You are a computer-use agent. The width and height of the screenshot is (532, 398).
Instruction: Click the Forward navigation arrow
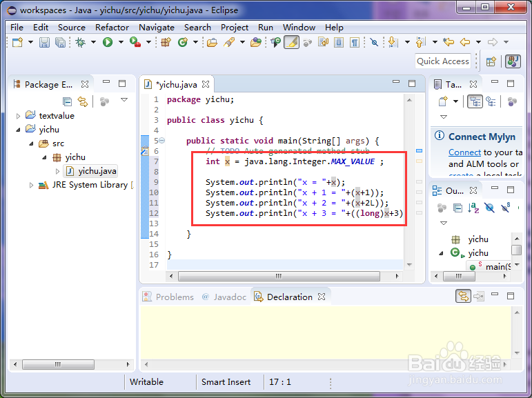[x=492, y=42]
